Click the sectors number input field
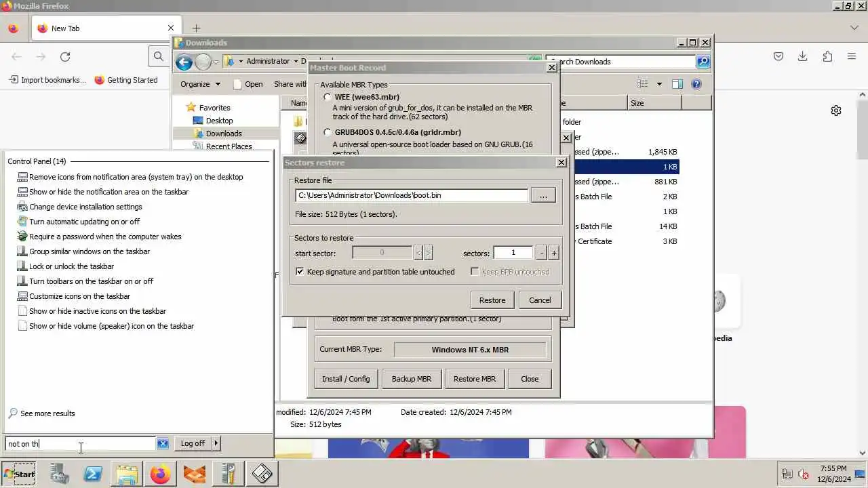The height and width of the screenshot is (488, 868). [x=513, y=253]
